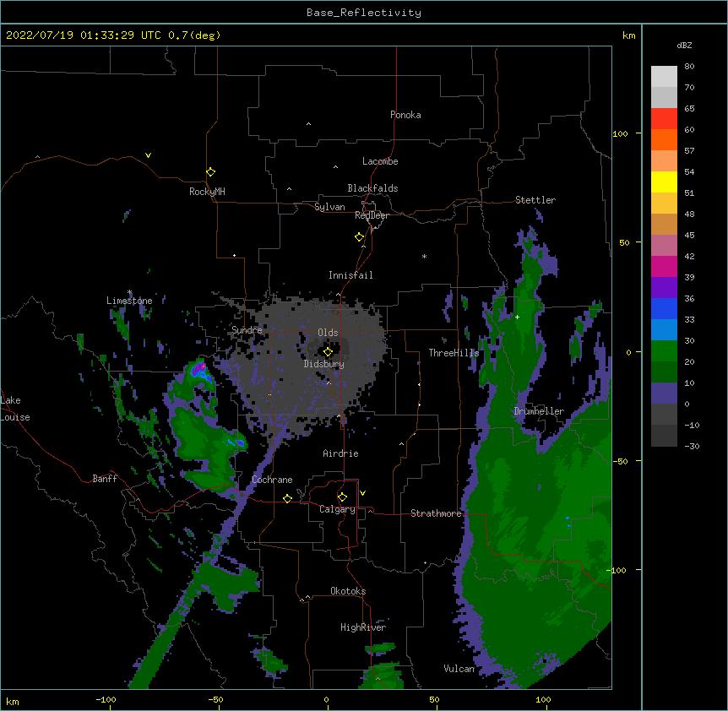Click the yellow V marker northwest of RockyMH

pos(148,155)
